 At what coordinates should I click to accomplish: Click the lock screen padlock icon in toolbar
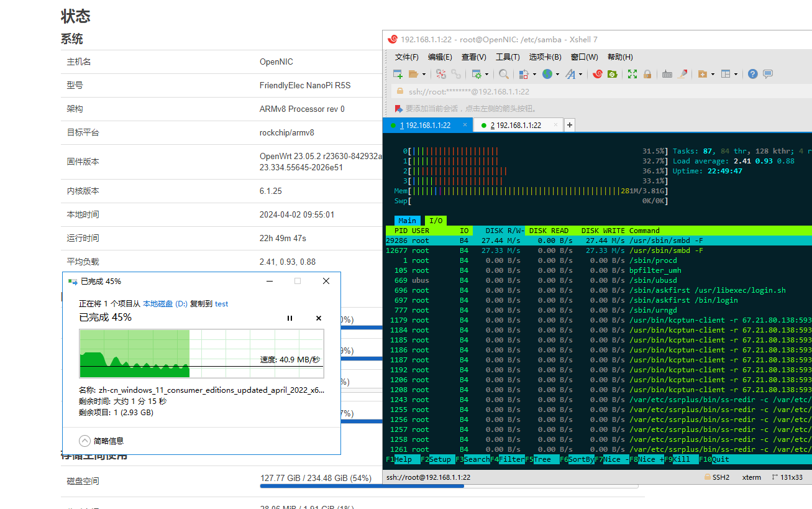647,74
